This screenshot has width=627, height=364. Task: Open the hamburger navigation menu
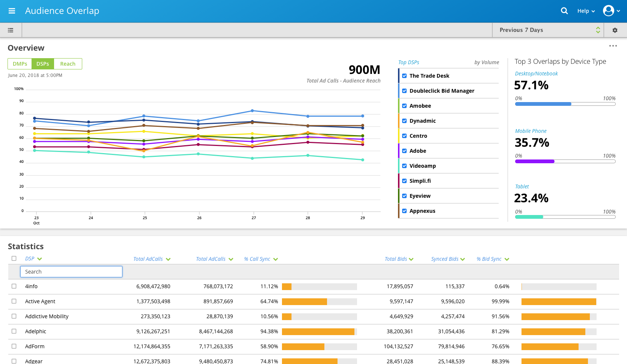click(12, 11)
